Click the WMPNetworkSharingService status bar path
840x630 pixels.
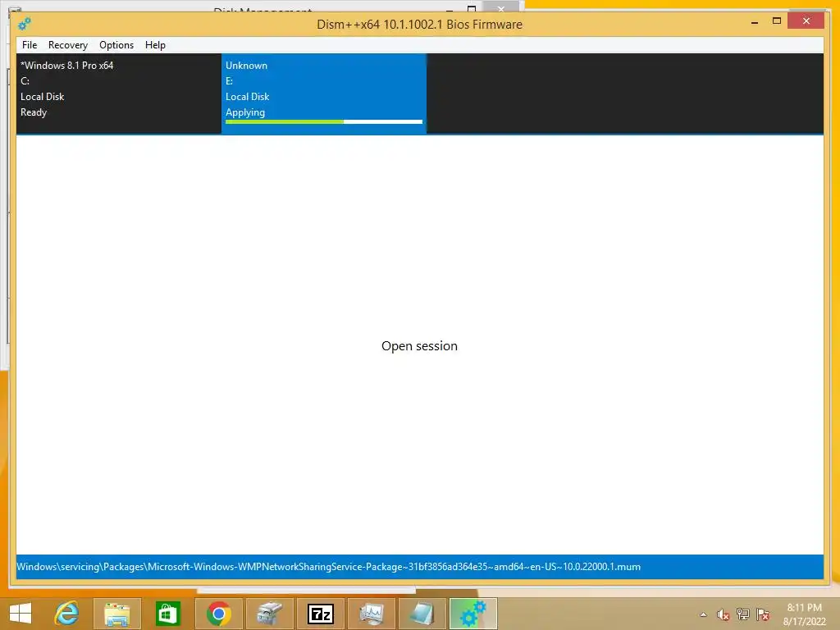[328, 567]
